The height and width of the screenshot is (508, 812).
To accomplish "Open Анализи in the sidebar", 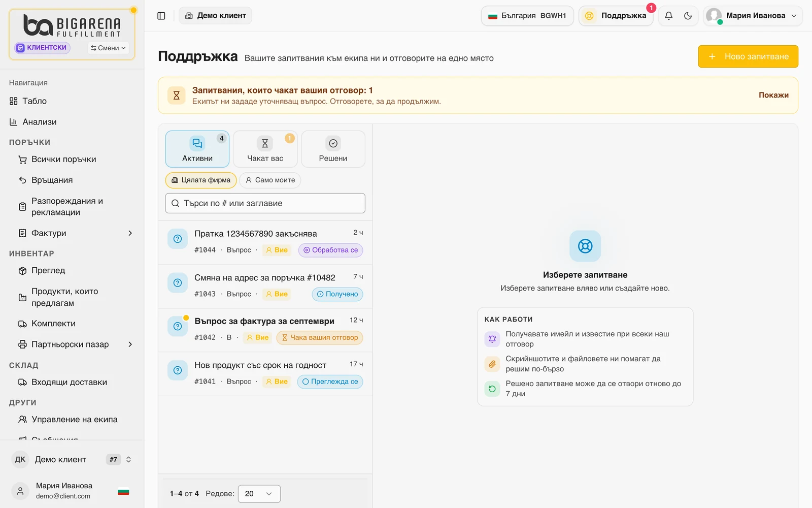I will coord(72,122).
